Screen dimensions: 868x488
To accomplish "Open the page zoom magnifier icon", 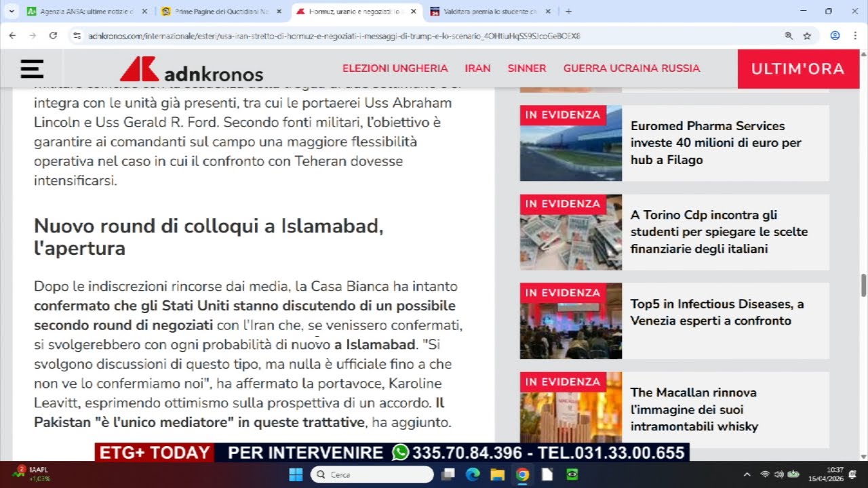I will [787, 35].
